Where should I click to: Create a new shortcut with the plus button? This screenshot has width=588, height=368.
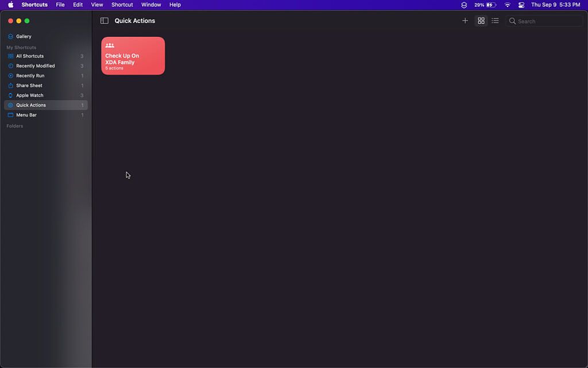coord(465,20)
